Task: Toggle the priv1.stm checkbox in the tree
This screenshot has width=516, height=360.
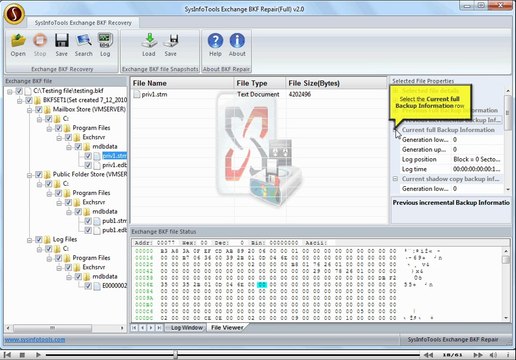Action: pos(88,156)
